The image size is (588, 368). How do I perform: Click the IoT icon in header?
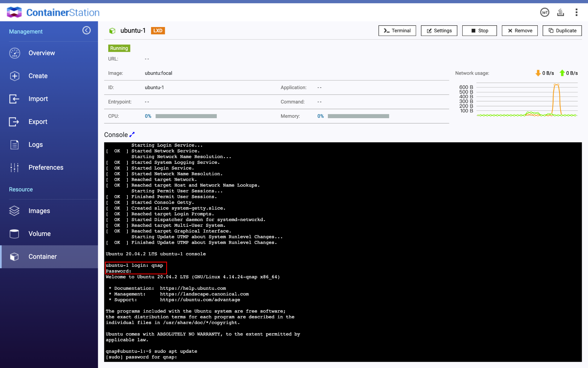point(544,12)
